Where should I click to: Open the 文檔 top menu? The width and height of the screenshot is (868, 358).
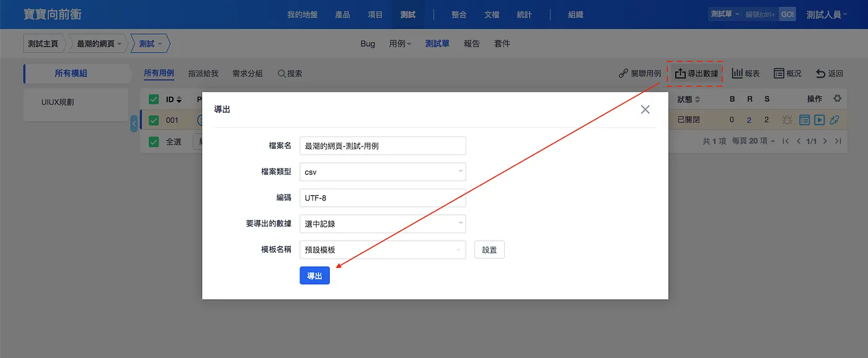coord(492,14)
